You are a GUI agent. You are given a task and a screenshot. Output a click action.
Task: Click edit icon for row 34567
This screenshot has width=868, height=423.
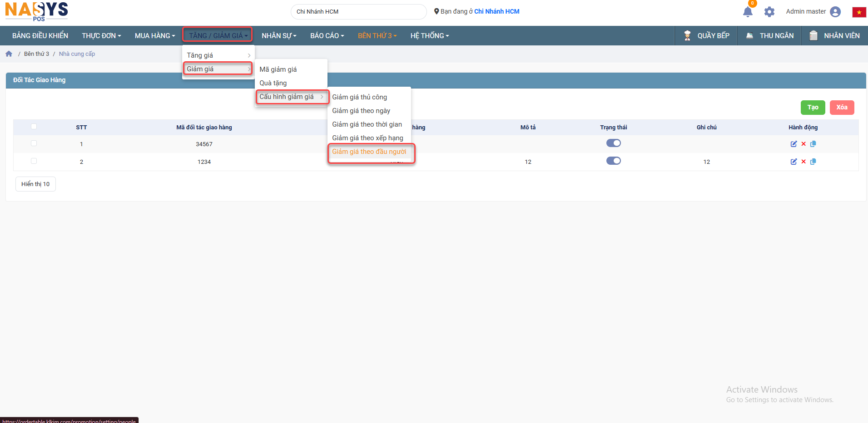tap(794, 144)
